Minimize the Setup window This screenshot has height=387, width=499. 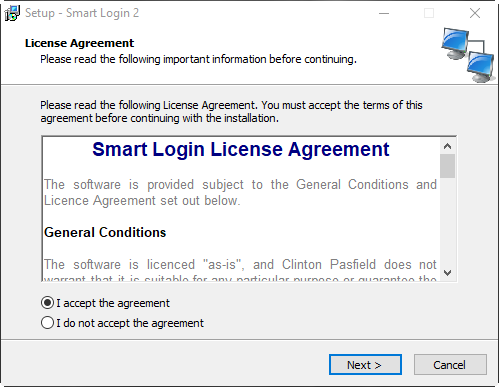(x=384, y=13)
